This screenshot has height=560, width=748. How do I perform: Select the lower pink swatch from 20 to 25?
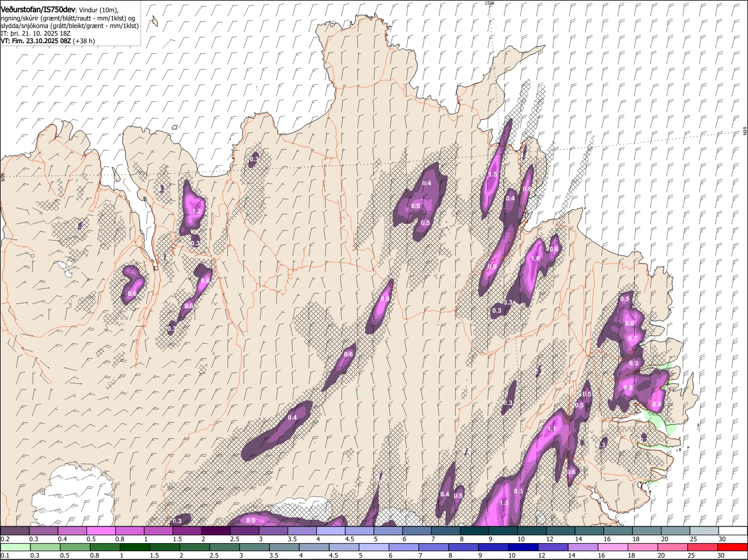673,547
